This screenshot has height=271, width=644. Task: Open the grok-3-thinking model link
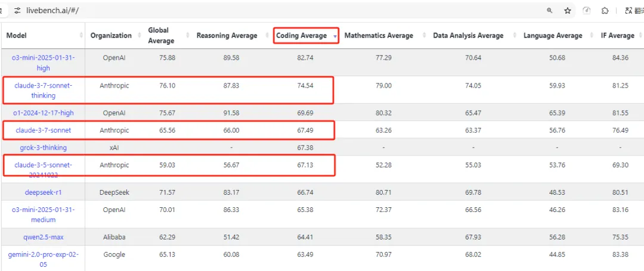[x=43, y=147]
